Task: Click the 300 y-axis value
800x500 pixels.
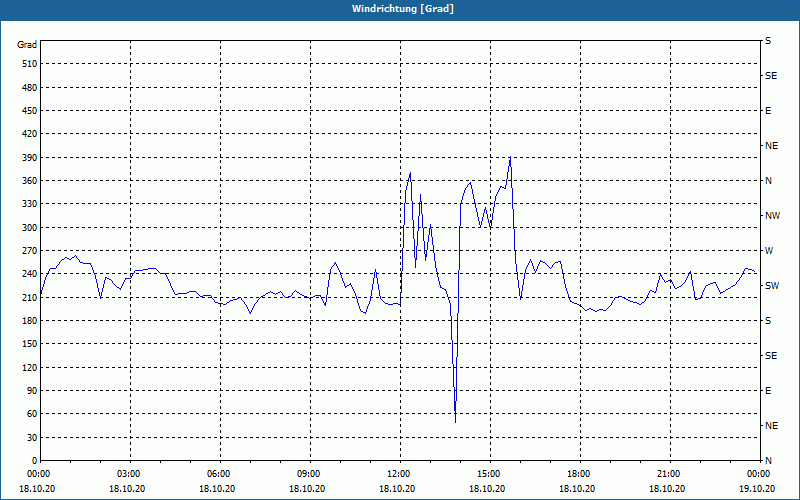Action: click(30, 228)
